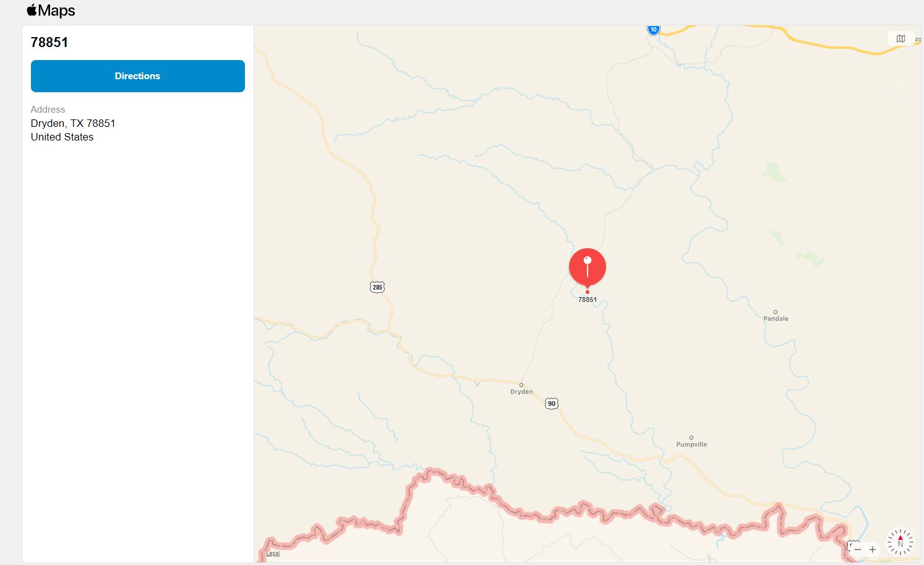
Task: Zoom out with the minus button
Action: point(858,550)
